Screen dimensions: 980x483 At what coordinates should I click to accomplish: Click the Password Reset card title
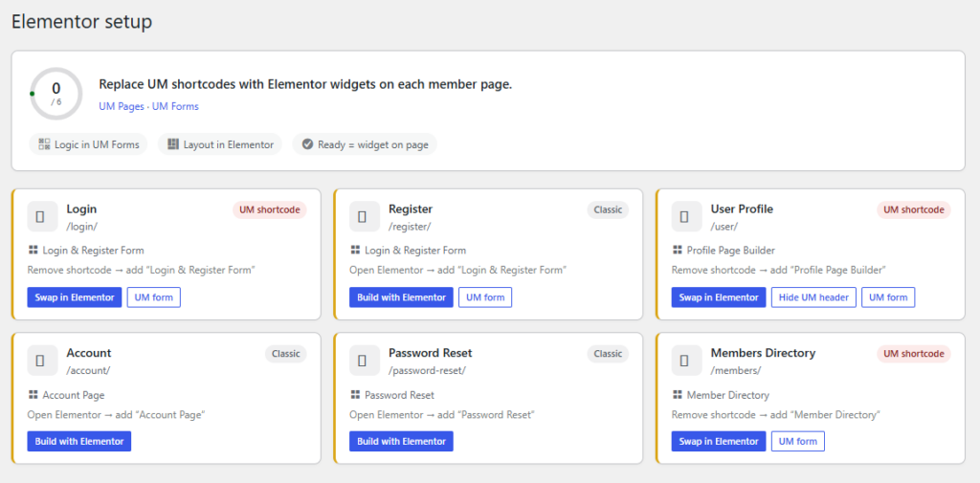[430, 353]
